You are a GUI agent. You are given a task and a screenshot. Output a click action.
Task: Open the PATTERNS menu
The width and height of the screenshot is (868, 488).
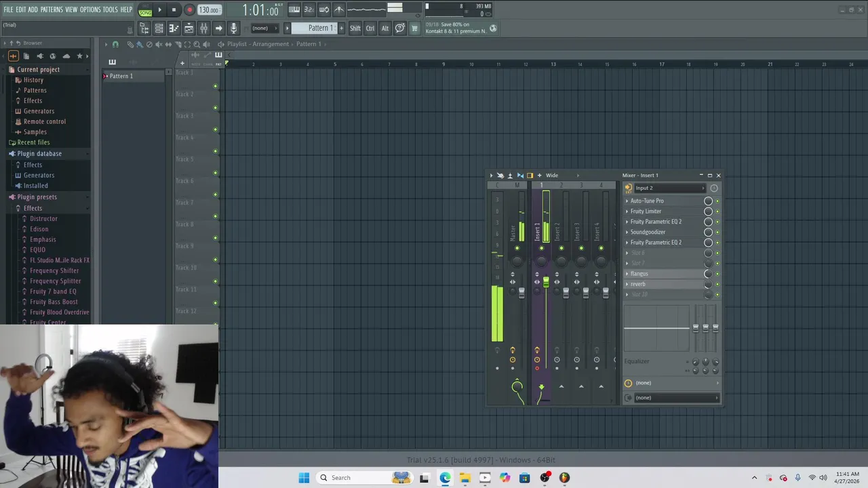click(x=52, y=9)
